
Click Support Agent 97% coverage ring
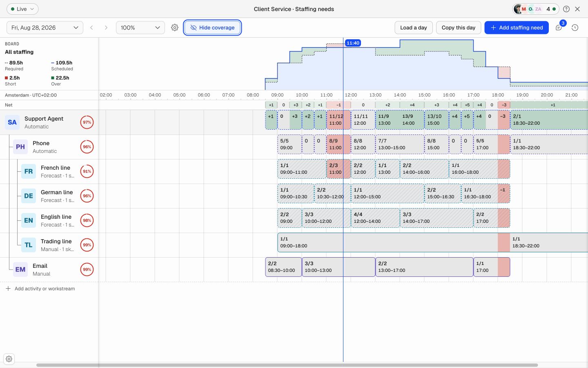click(87, 122)
